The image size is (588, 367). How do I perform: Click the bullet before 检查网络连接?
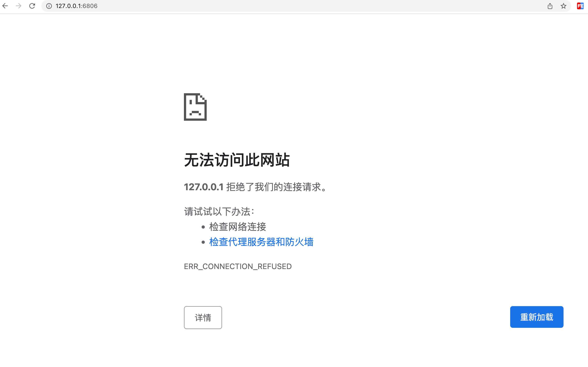pos(203,227)
